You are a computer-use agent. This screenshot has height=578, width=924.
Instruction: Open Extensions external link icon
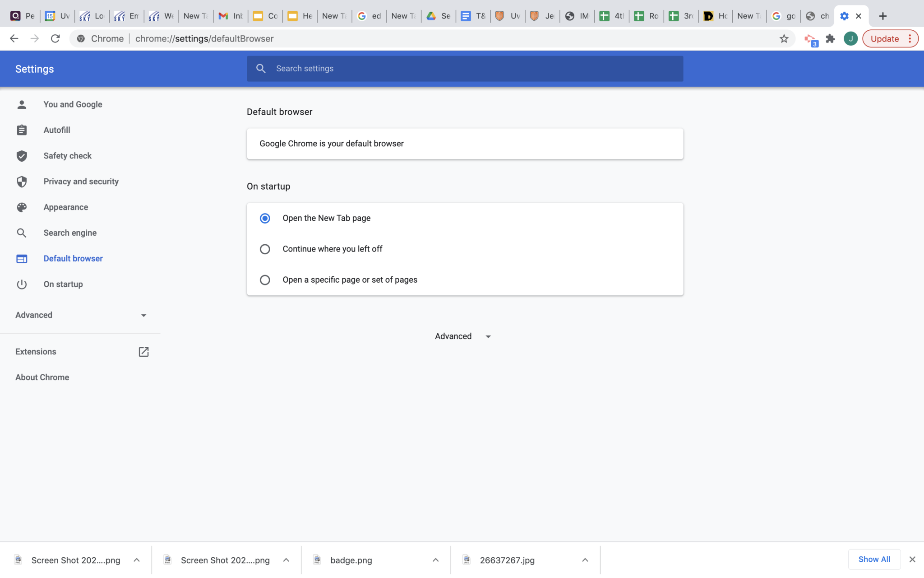(x=143, y=352)
